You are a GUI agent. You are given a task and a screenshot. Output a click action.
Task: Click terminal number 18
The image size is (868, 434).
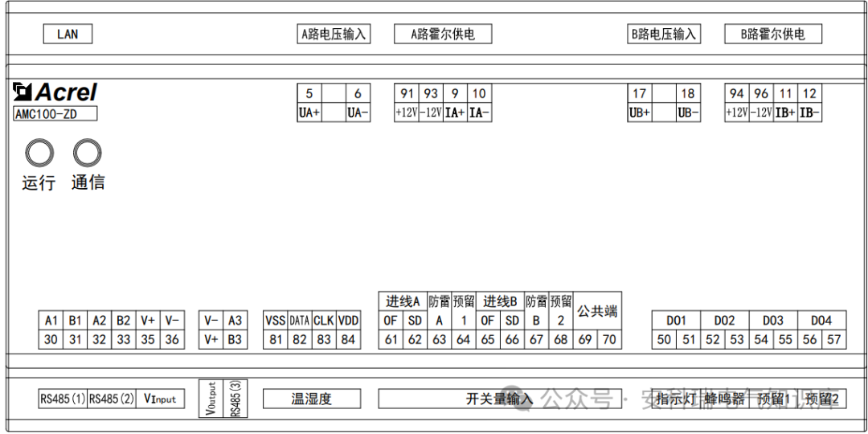tap(689, 93)
